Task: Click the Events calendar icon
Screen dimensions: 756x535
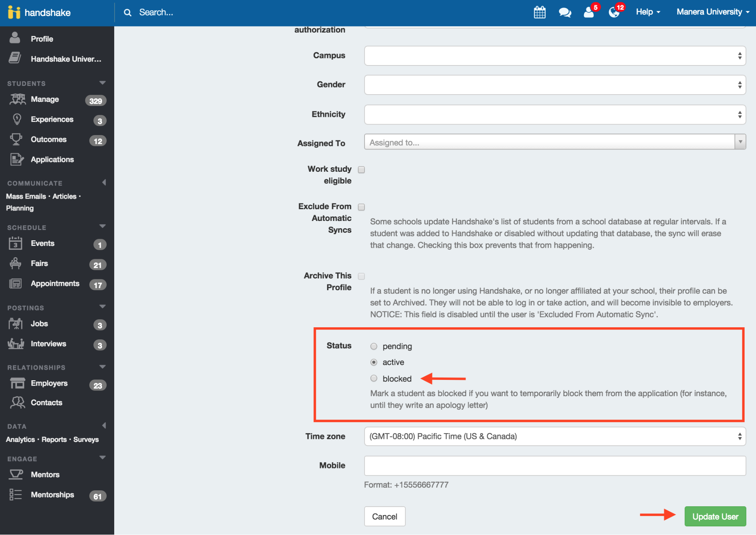Action: [15, 243]
